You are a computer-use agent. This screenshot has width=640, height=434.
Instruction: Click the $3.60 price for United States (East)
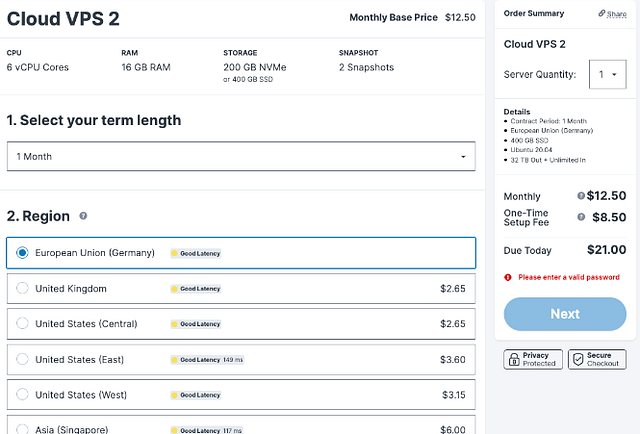(453, 360)
